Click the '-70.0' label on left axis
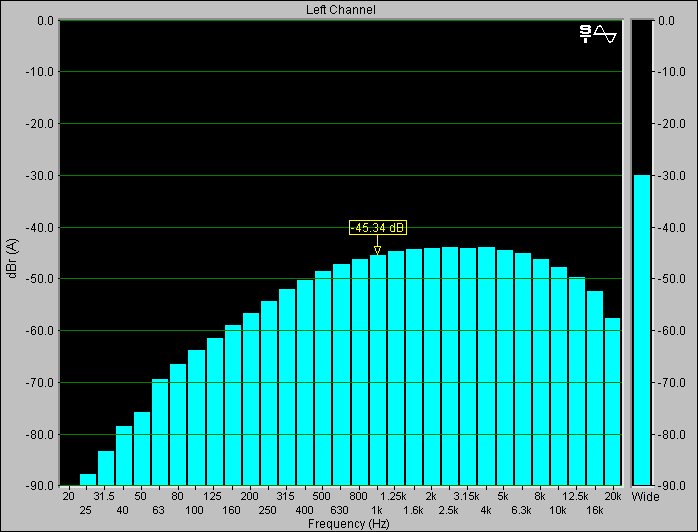 (x=39, y=382)
